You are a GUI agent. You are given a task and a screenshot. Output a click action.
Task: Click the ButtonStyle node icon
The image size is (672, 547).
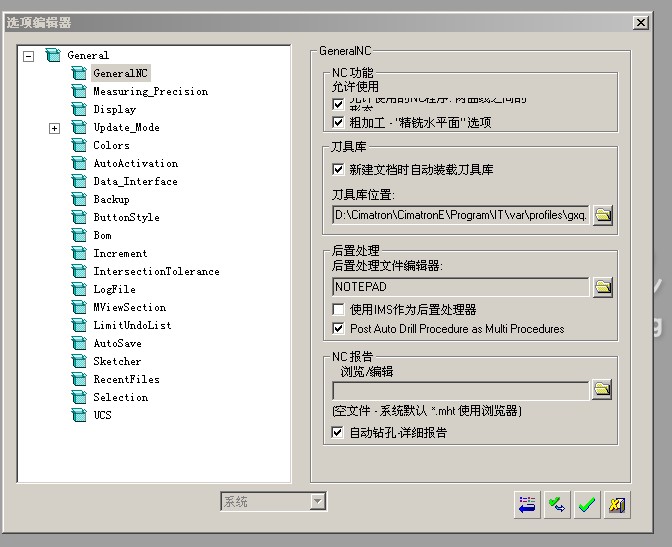click(79, 217)
